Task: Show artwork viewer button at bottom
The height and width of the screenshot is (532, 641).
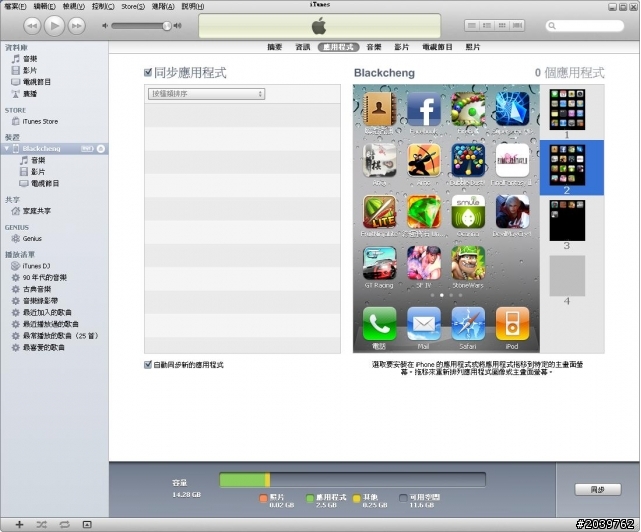Action: [87, 525]
